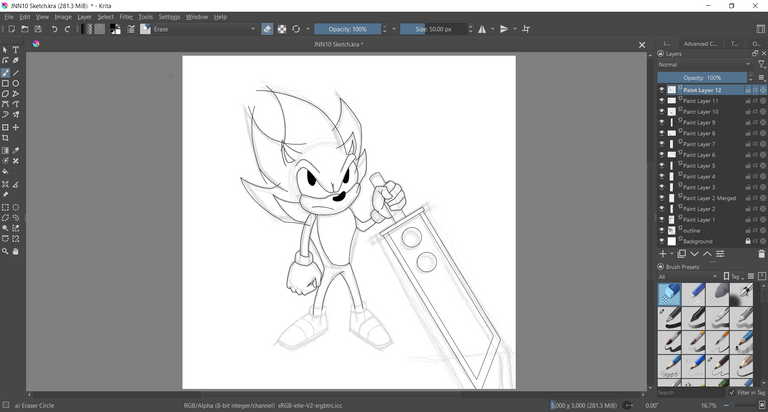
Task: Select the Zoom tool
Action: point(5,251)
